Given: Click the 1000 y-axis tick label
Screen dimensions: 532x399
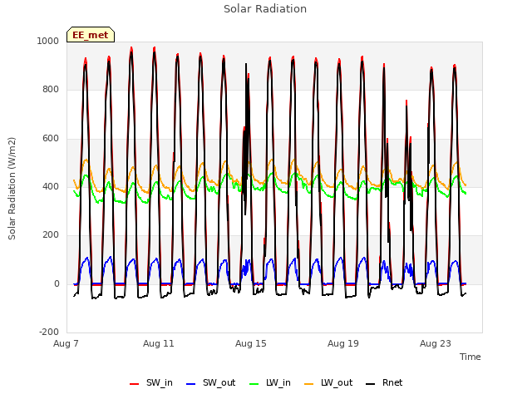Looking at the screenshot, I should coord(48,41).
